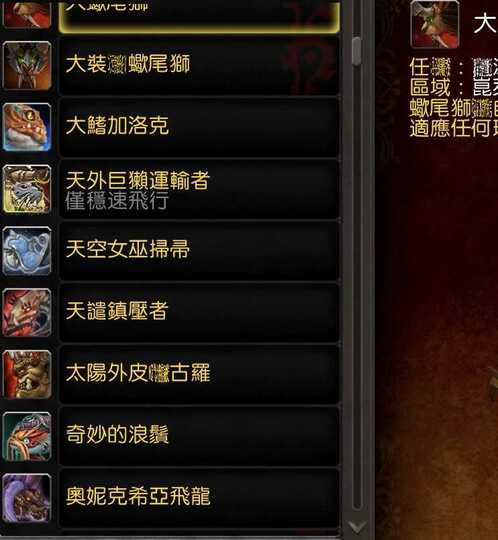Click the partially visible mount icon at the top of the list
The width and height of the screenshot is (498, 540).
click(27, 14)
